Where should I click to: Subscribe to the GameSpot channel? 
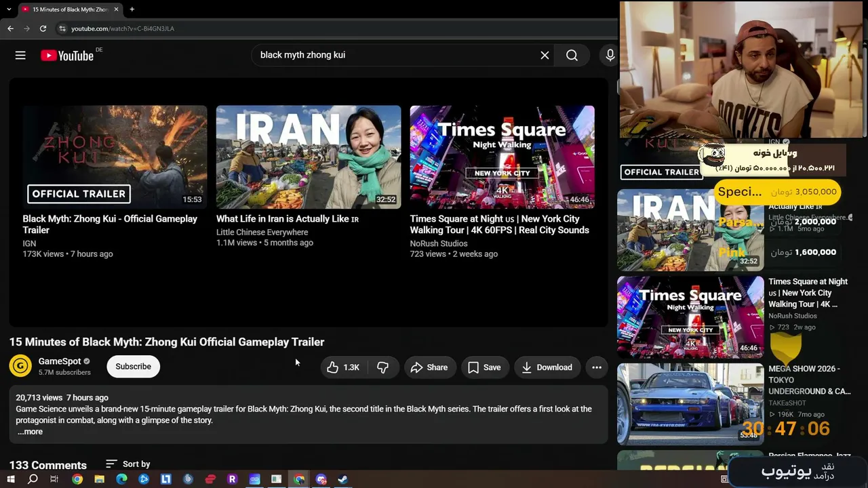(133, 367)
